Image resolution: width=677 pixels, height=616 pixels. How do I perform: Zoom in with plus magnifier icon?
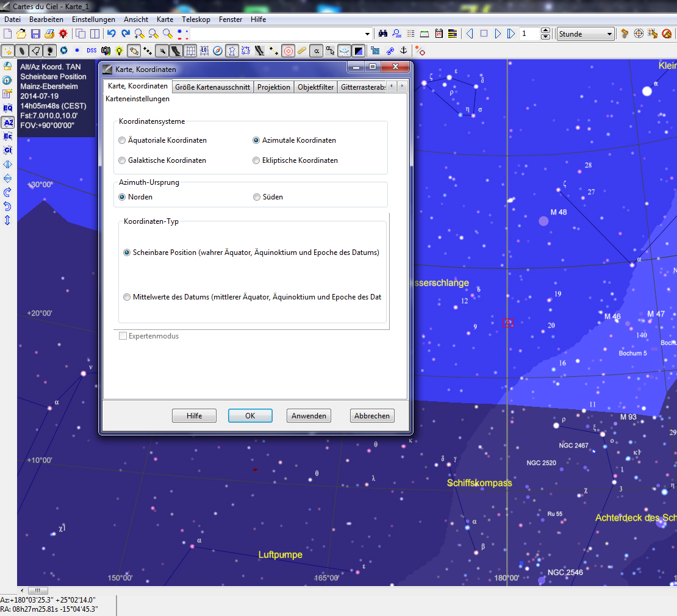click(139, 34)
